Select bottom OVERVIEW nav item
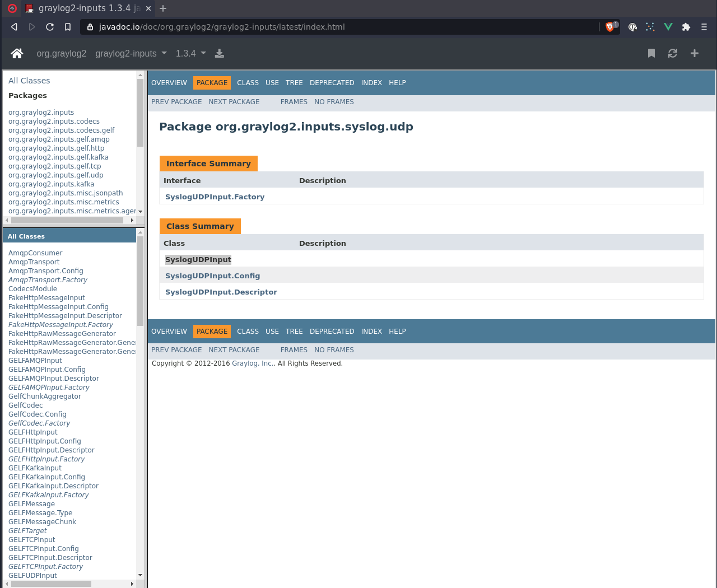The height and width of the screenshot is (588, 717). 169,332
